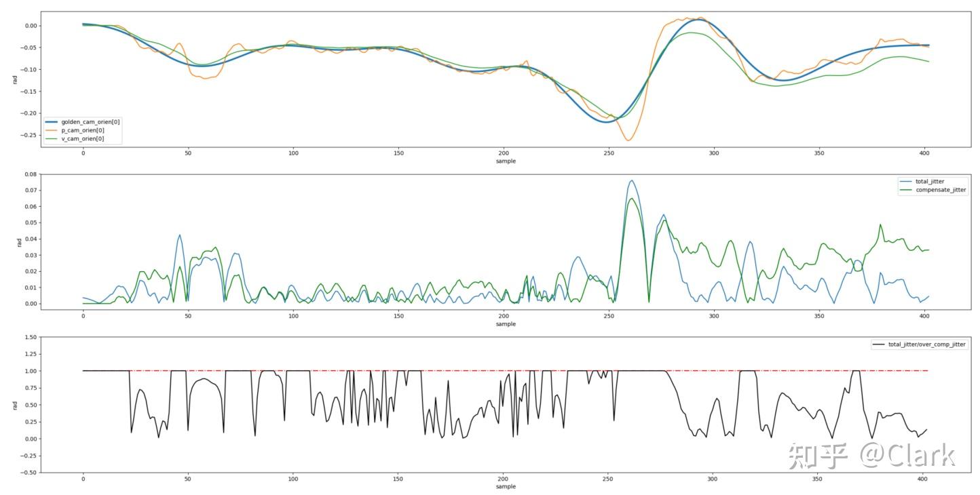The image size is (980, 495).
Task: Click the orange p_cam_orien[0] legend line sample
Action: coord(52,130)
